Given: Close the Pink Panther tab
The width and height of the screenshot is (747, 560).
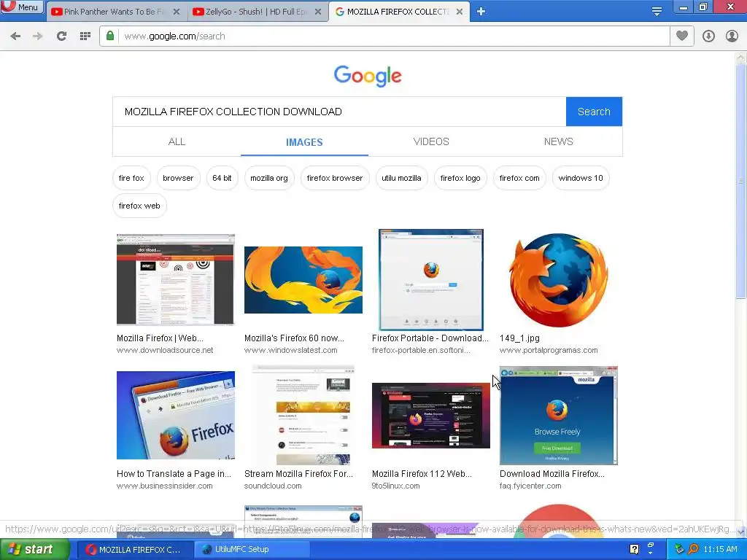Looking at the screenshot, I should (x=177, y=12).
